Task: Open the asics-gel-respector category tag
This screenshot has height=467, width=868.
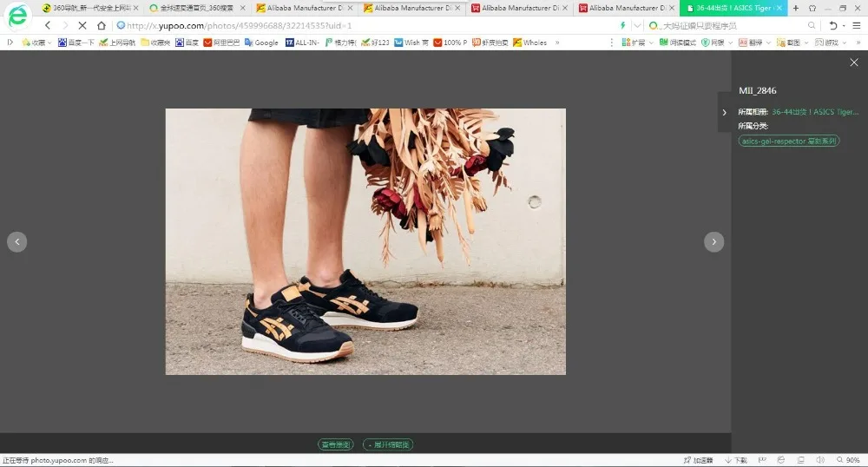Action: [789, 141]
